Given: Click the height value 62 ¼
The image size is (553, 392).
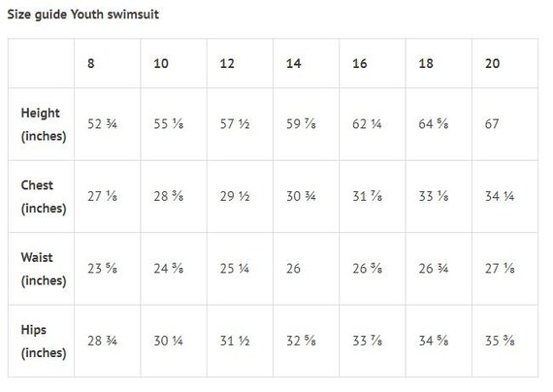Looking at the screenshot, I should pyautogui.click(x=367, y=124).
